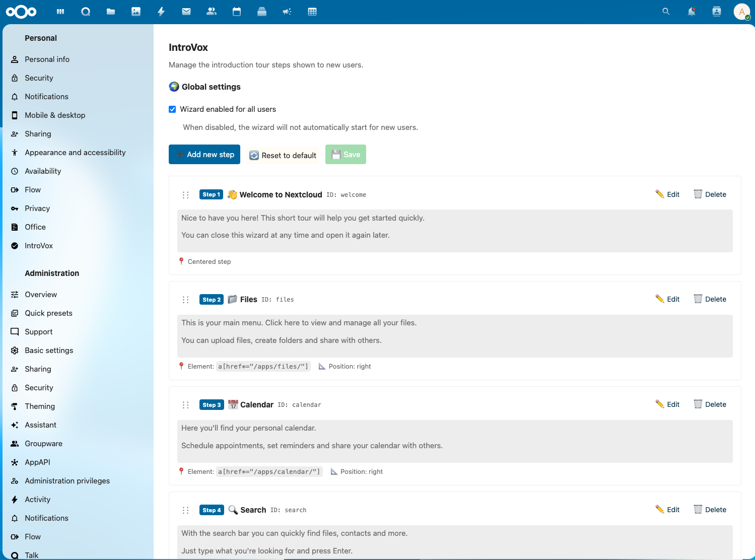755x560 pixels.
Task: Open the Talk app in top bar
Action: coord(86,12)
